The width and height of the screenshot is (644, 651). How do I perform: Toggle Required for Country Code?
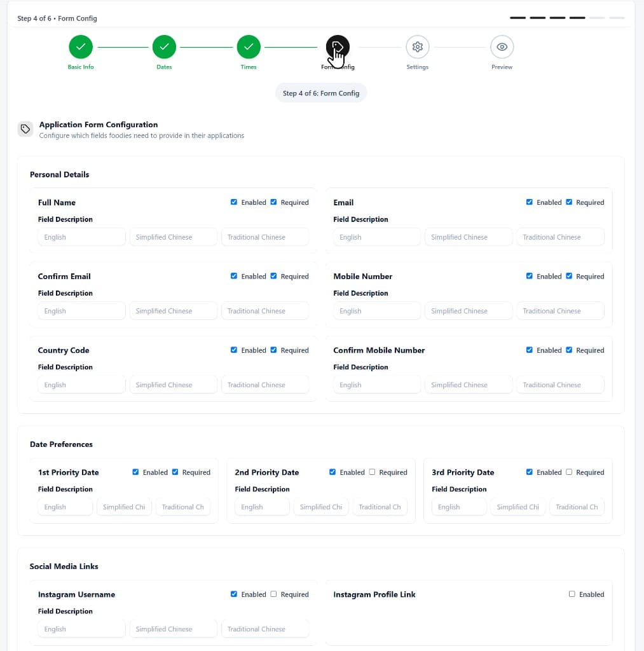point(273,350)
